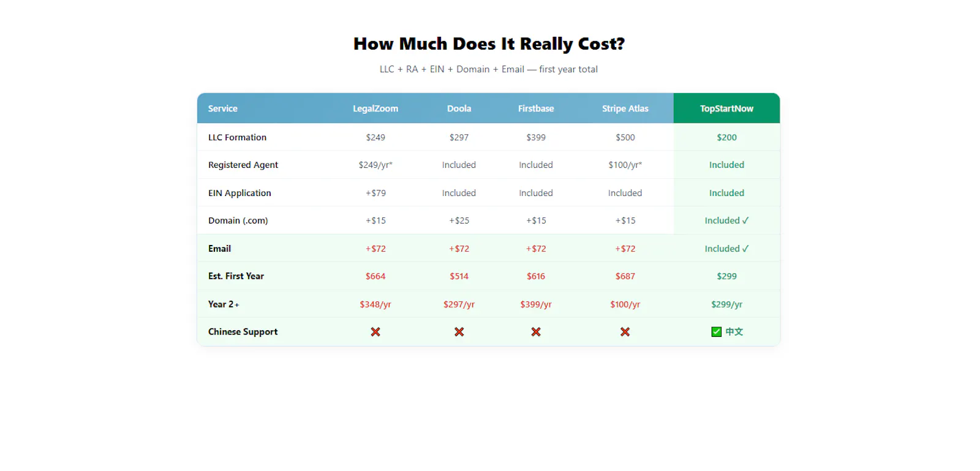The height and width of the screenshot is (471, 980).
Task: Click Firstbase's Est. First Year total $616
Action: (x=536, y=276)
